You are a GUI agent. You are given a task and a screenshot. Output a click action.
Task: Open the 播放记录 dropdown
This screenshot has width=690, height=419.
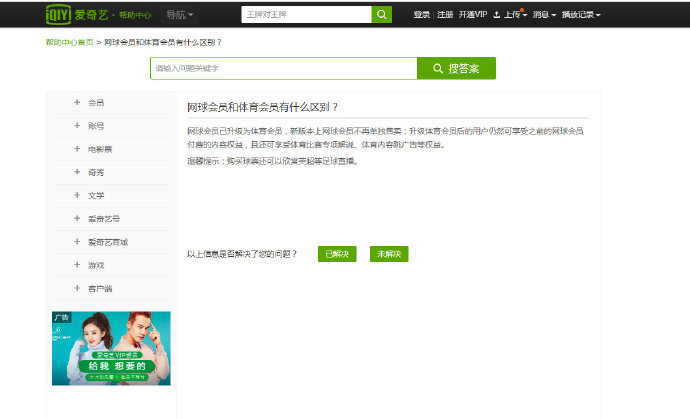581,15
